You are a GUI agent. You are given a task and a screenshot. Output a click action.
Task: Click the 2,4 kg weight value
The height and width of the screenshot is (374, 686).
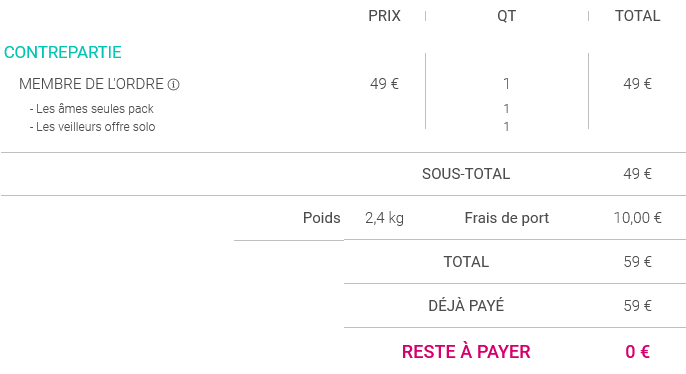(x=384, y=218)
